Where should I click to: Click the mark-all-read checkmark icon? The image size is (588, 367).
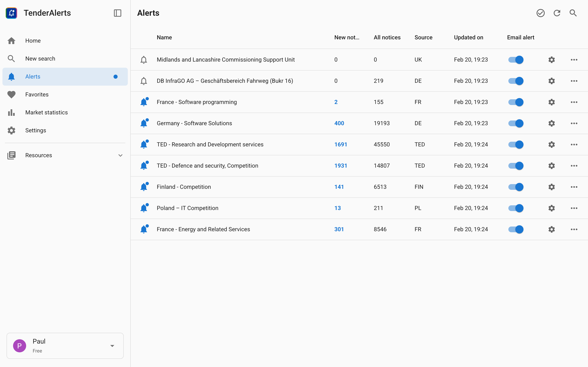[540, 13]
